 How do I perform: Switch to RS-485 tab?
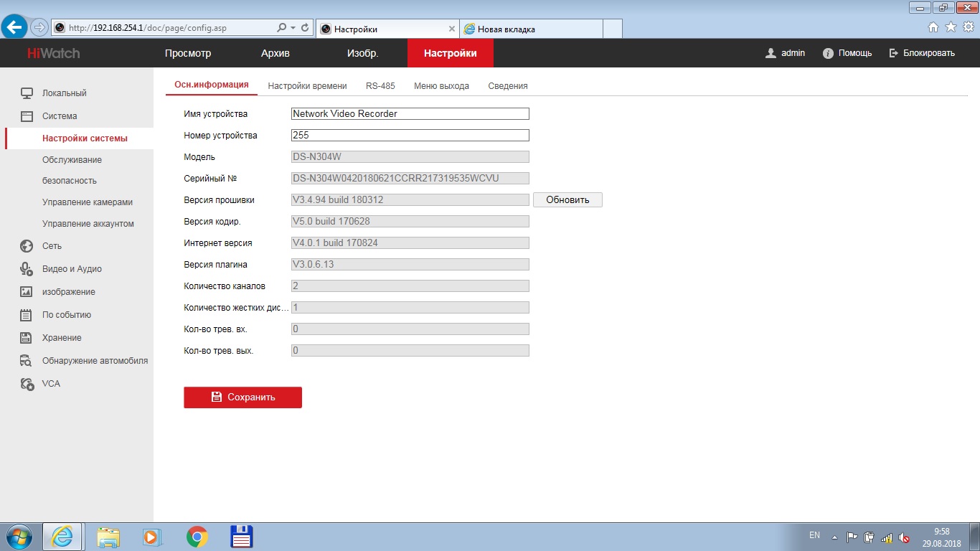pos(380,86)
